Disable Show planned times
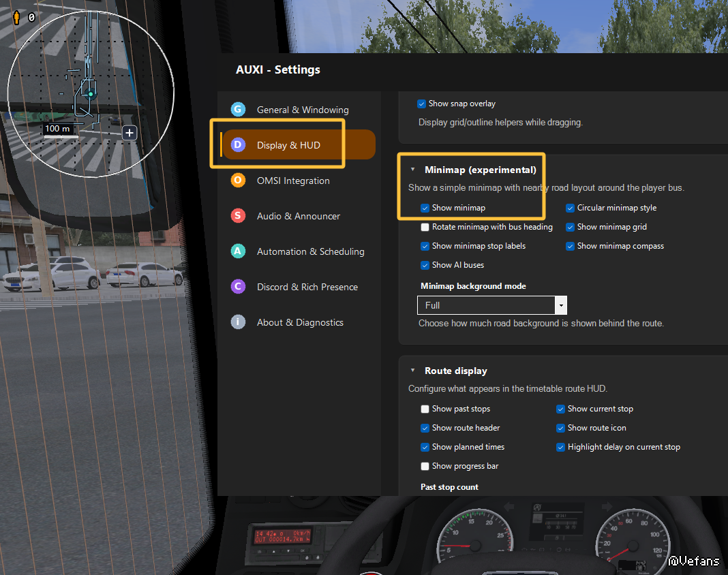The height and width of the screenshot is (575, 728). click(425, 447)
